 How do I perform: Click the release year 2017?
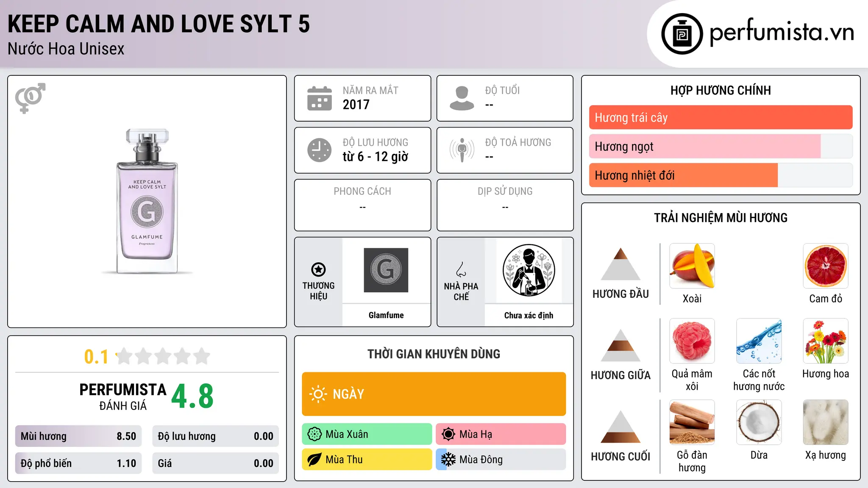[356, 104]
